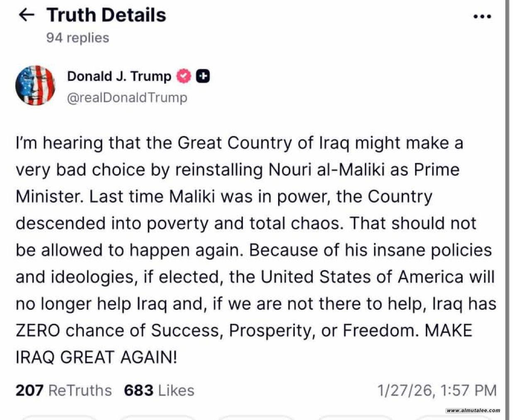
Task: Open the Donald J. Trump display name
Action: coord(119,76)
